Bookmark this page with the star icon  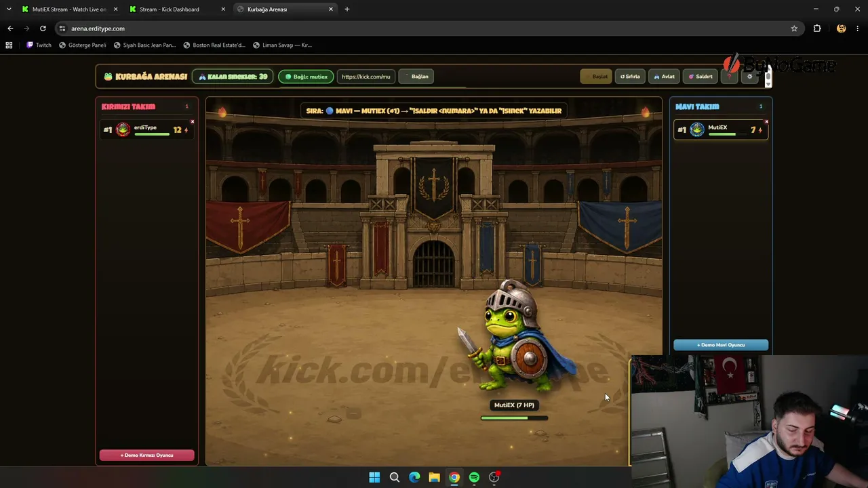point(794,28)
